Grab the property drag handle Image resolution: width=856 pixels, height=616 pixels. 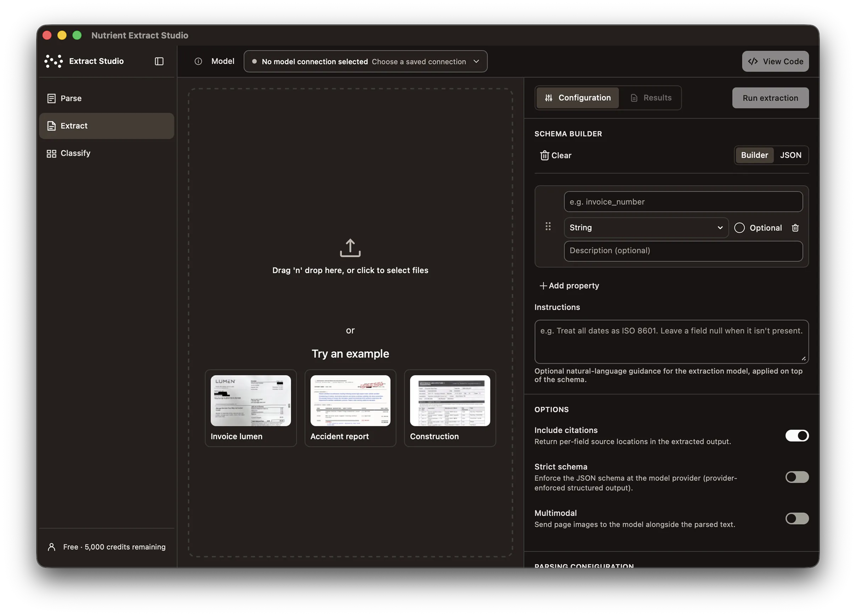[x=548, y=226]
